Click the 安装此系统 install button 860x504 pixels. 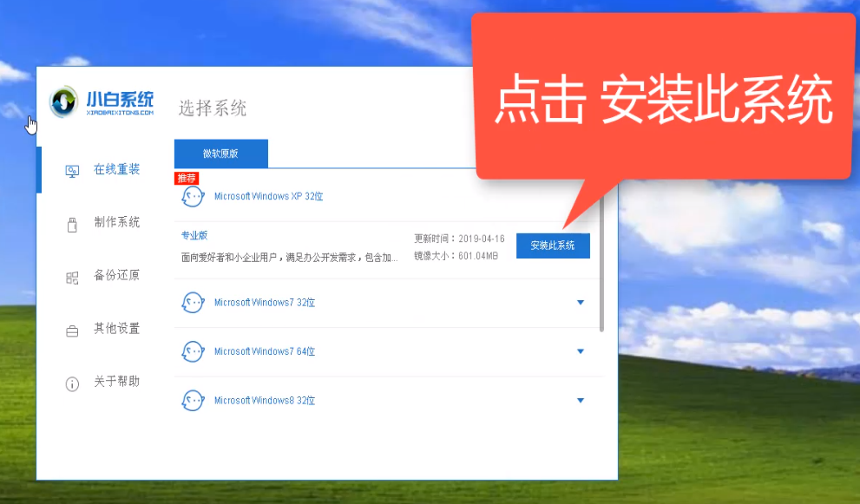click(553, 245)
